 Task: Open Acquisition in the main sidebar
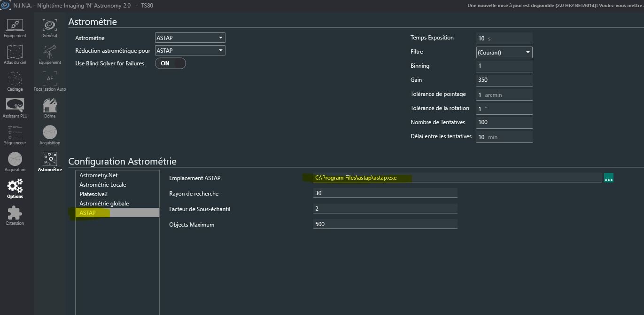point(15,162)
